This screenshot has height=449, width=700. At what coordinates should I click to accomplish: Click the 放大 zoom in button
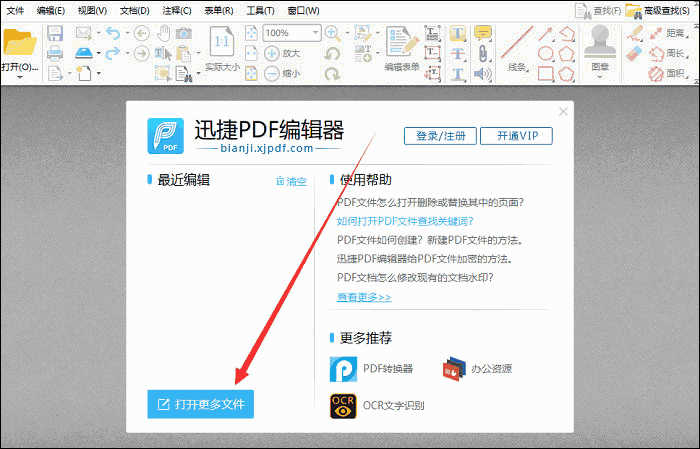282,53
